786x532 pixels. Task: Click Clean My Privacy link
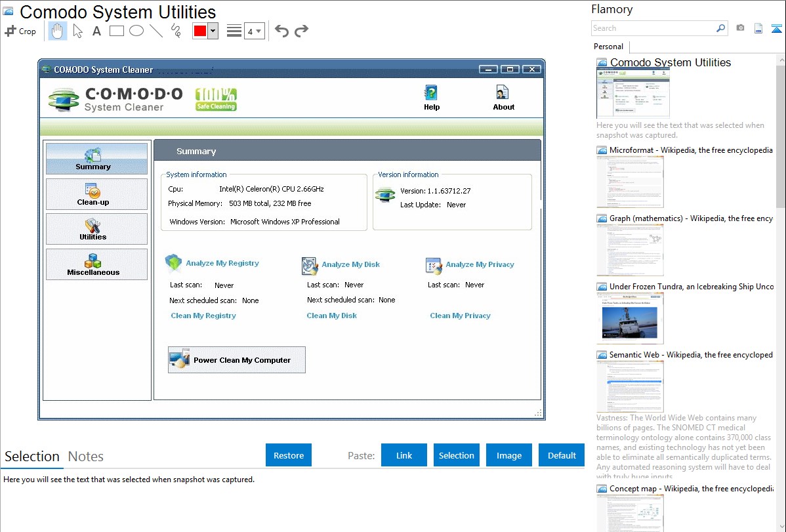[x=460, y=316]
